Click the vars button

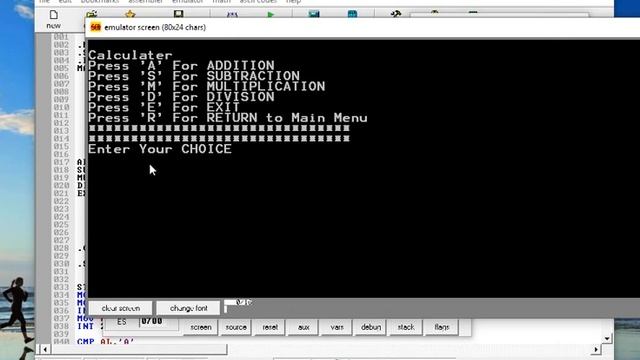337,327
